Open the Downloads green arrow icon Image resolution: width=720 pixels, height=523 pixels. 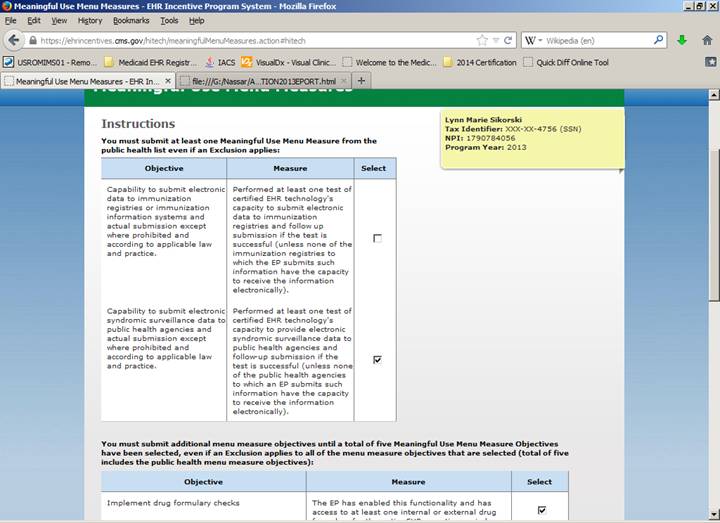pyautogui.click(x=682, y=41)
